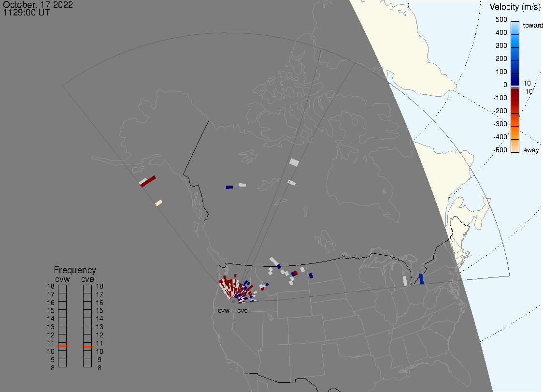Click the lightest blue swatch atop velocity scale
The image size is (543, 392).
[x=515, y=27]
